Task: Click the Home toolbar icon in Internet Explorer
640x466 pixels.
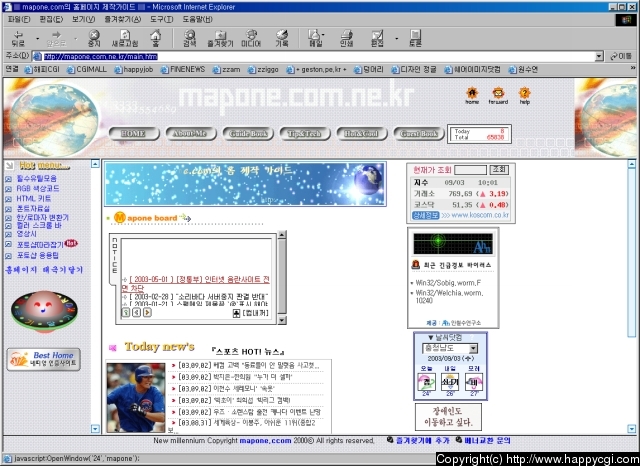Action: coord(155,38)
